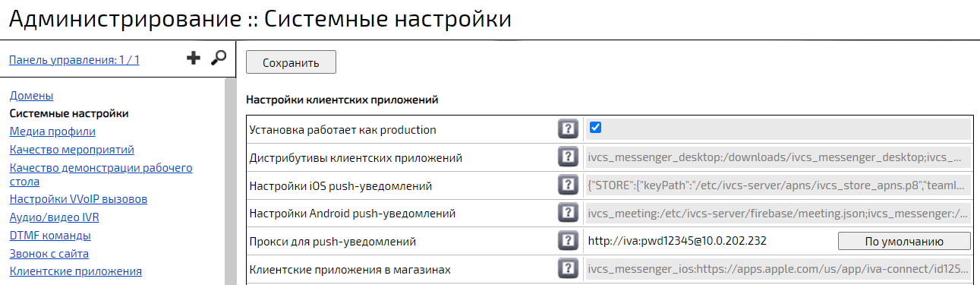This screenshot has height=285, width=980.
Task: Open help icon for Android push-уведомлений settings
Action: [x=569, y=214]
